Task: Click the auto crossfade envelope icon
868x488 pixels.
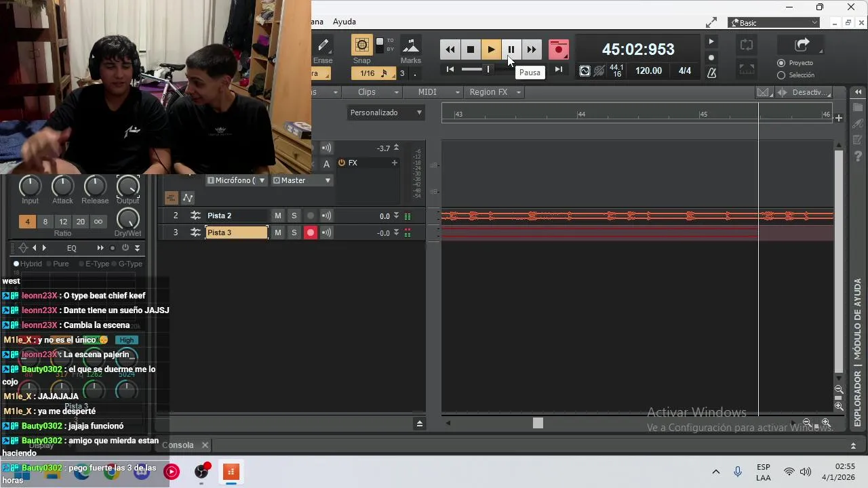Action: click(x=764, y=92)
